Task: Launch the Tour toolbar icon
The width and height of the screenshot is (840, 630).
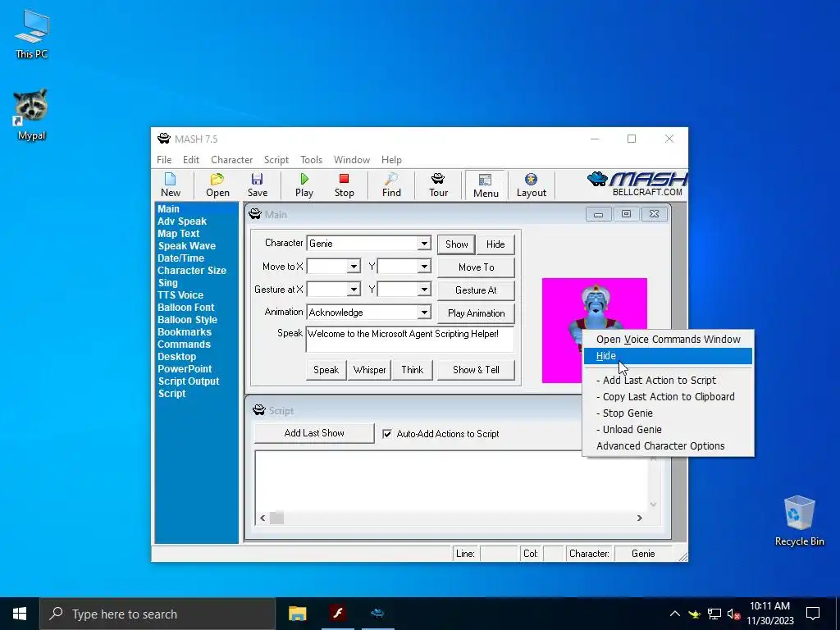Action: pos(438,185)
